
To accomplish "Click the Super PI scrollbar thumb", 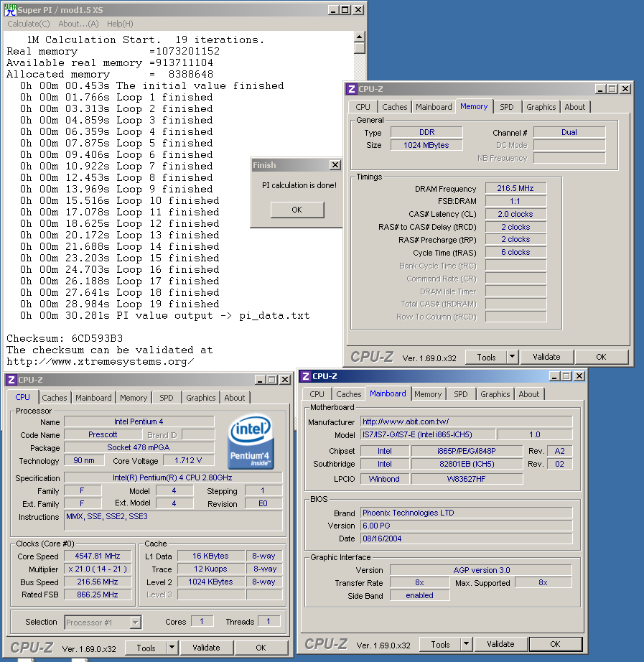I will click(x=360, y=47).
